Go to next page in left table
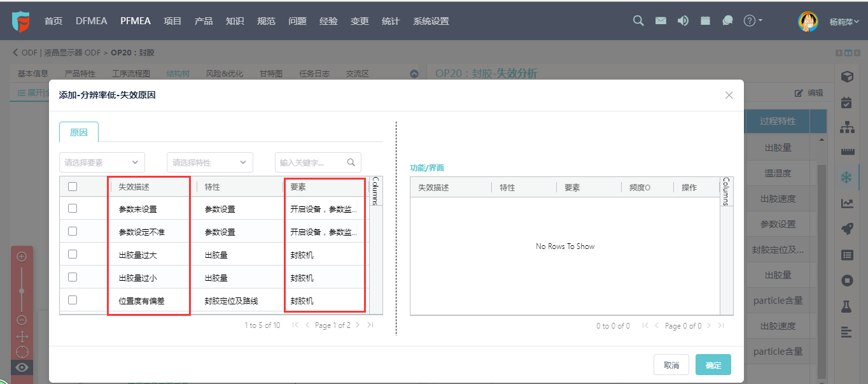 (x=358, y=325)
